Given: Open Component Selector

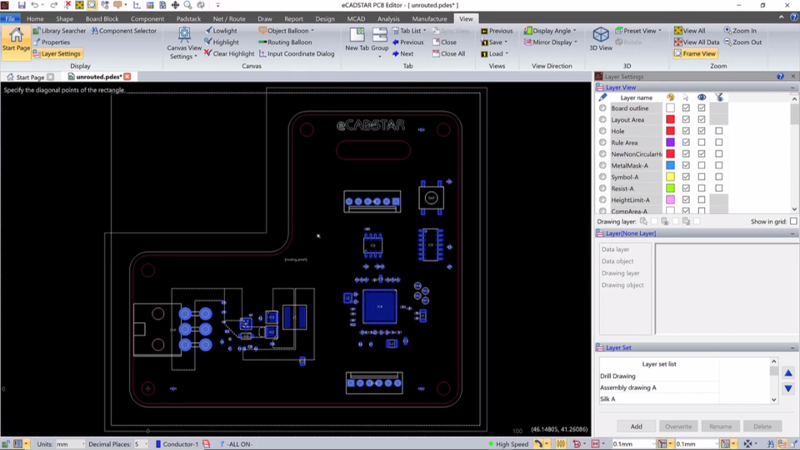Looking at the screenshot, I should coord(124,31).
